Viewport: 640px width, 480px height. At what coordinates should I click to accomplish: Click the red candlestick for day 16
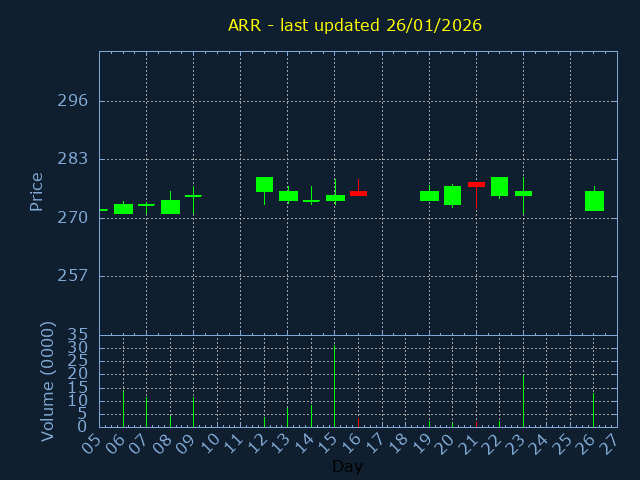pos(358,193)
